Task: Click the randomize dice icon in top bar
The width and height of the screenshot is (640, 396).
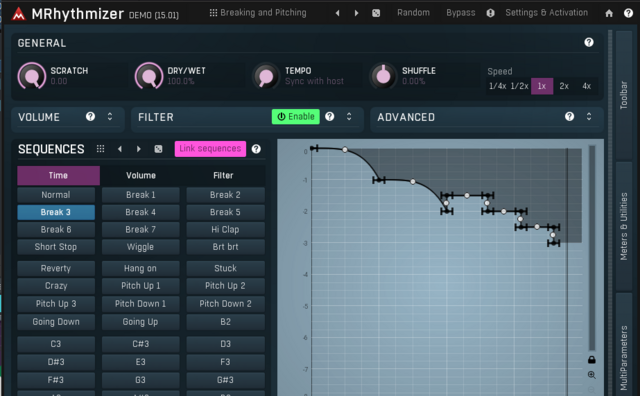Action: (x=376, y=13)
